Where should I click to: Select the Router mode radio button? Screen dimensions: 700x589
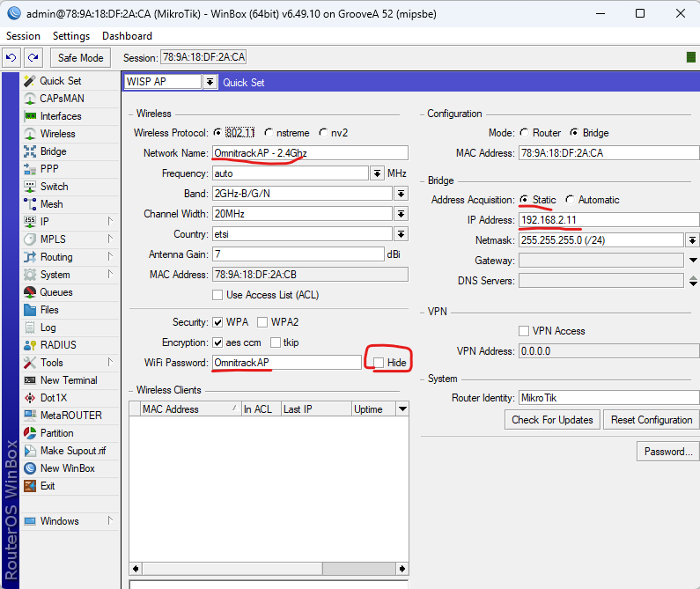pos(525,133)
